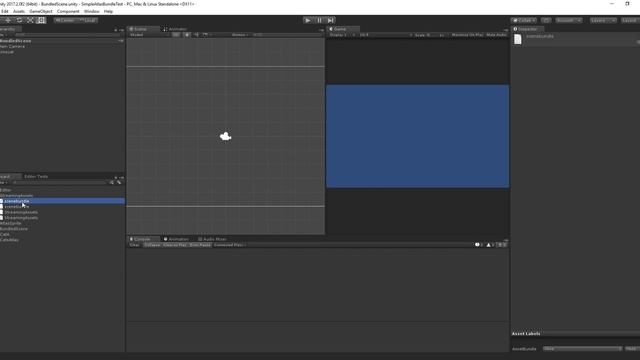
Task: Advance one frame with the Step button
Action: coord(331,20)
